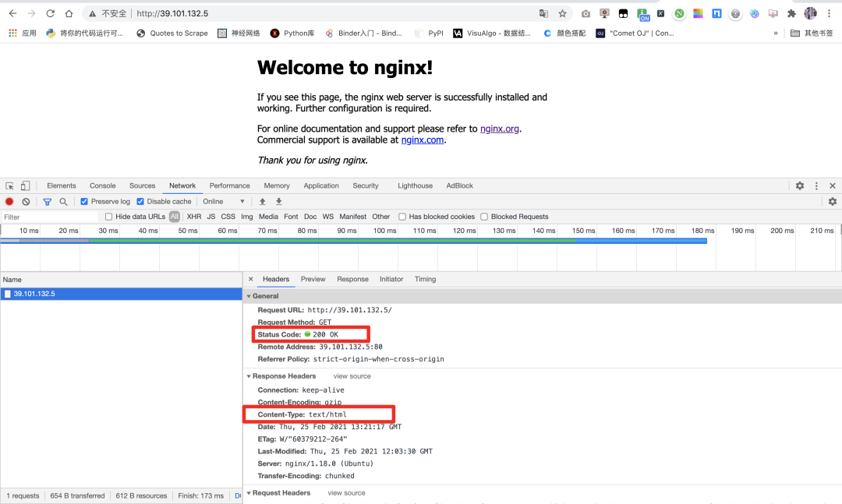The width and height of the screenshot is (842, 504).
Task: Open the DevTools customize three-dot menu
Action: (816, 185)
